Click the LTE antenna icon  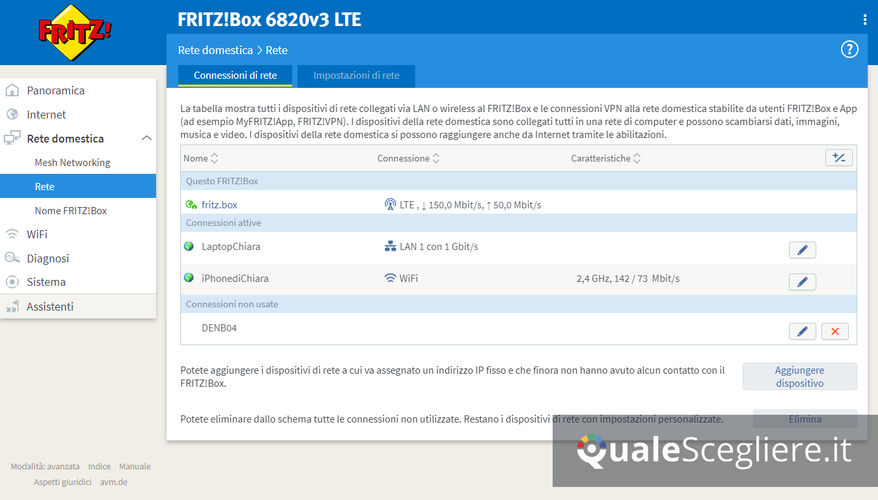point(390,204)
